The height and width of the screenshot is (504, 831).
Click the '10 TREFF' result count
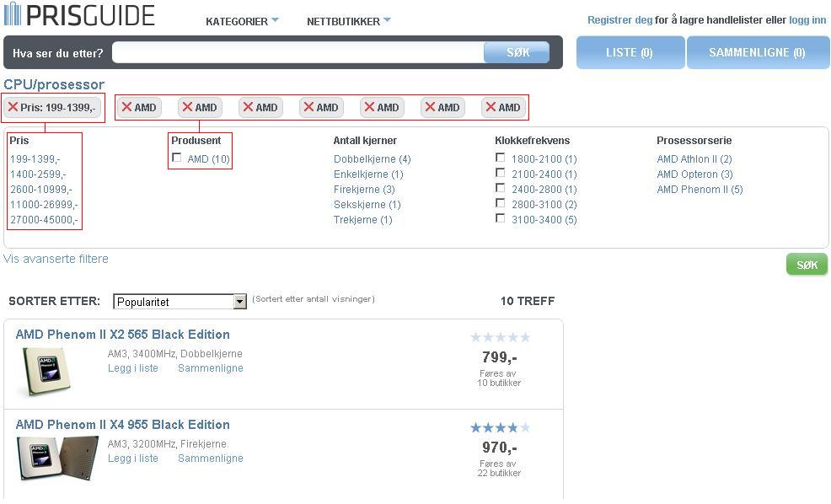coord(528,301)
